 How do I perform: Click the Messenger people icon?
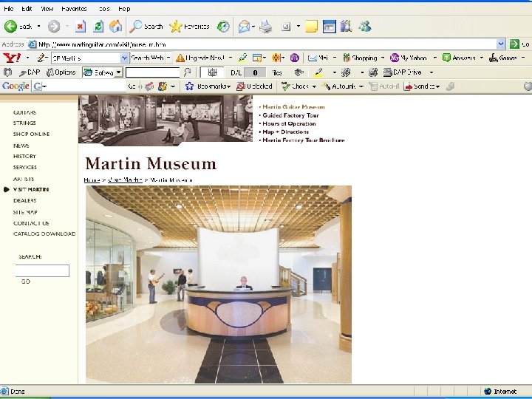365,26
